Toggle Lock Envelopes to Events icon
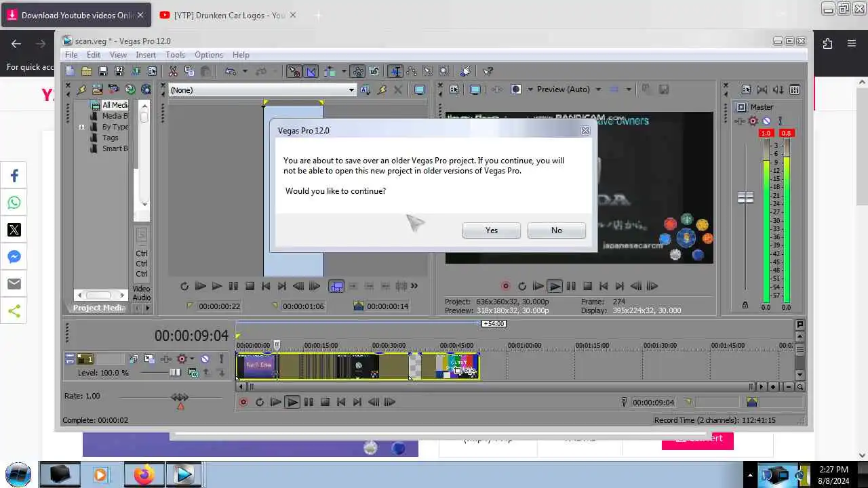868x488 pixels. coord(357,71)
